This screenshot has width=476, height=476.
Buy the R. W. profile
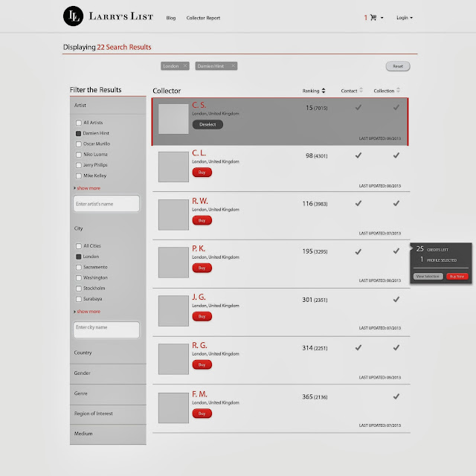tap(202, 220)
